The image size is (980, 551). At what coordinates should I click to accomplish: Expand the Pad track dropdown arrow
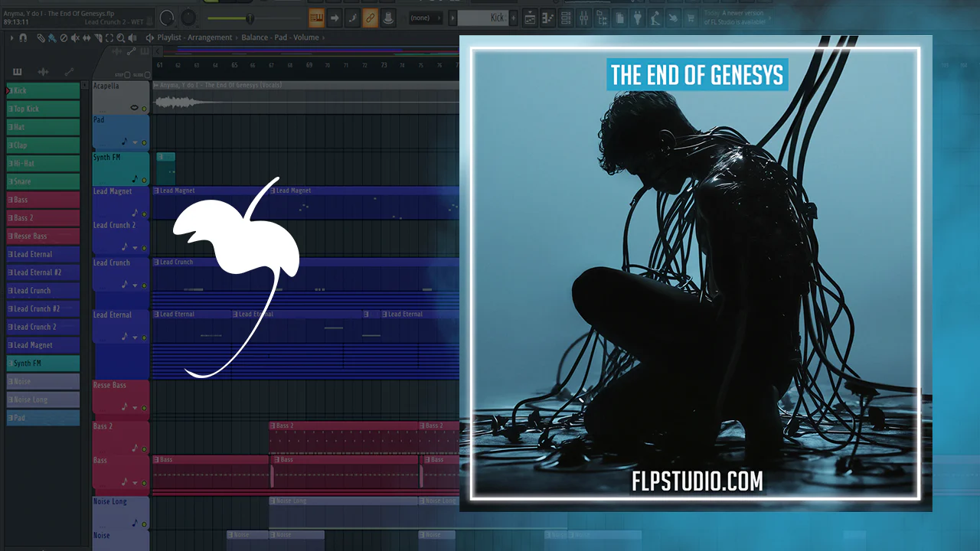coord(136,143)
